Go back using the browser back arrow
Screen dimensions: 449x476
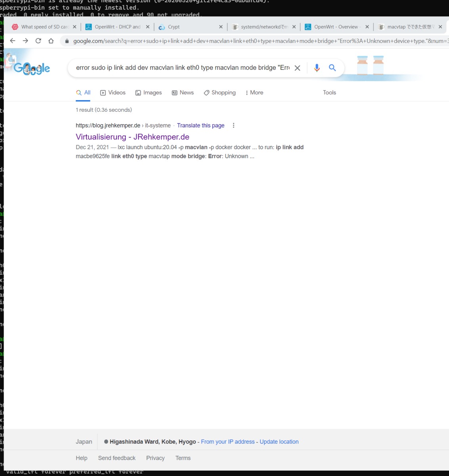click(x=13, y=41)
